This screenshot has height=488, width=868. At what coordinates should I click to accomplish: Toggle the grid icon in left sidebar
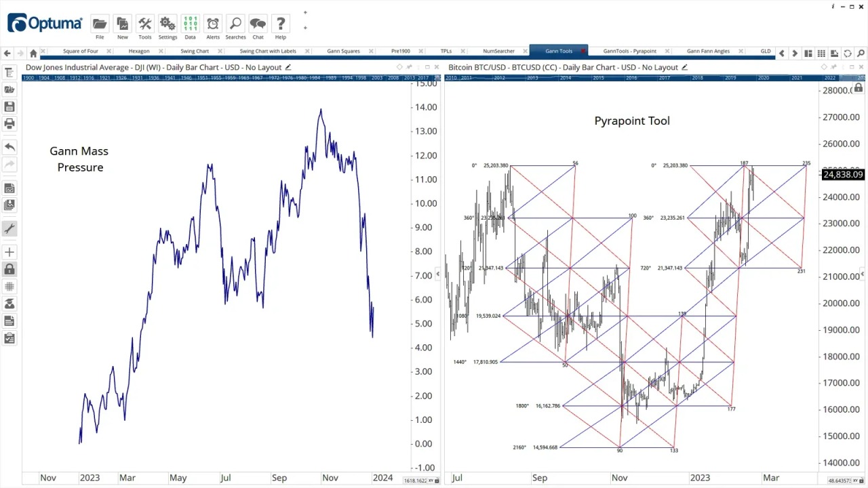pyautogui.click(x=9, y=287)
